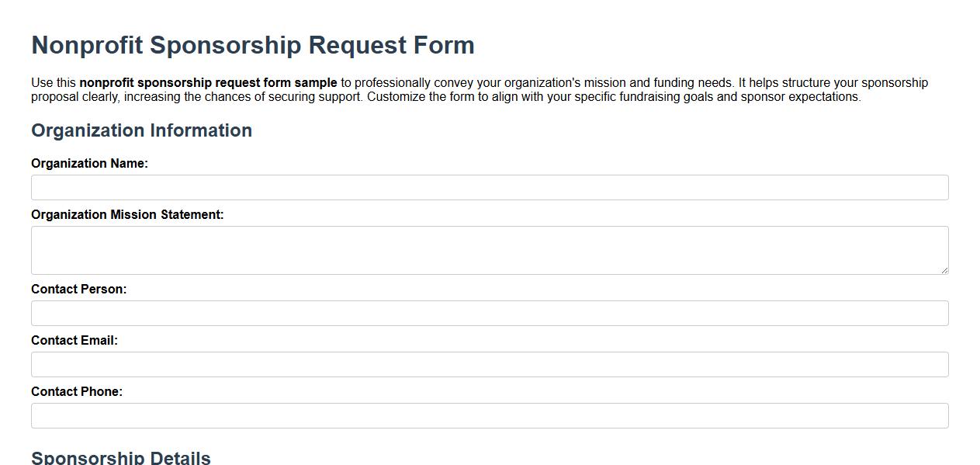Click the Contact Person label
980x465 pixels.
[77, 288]
